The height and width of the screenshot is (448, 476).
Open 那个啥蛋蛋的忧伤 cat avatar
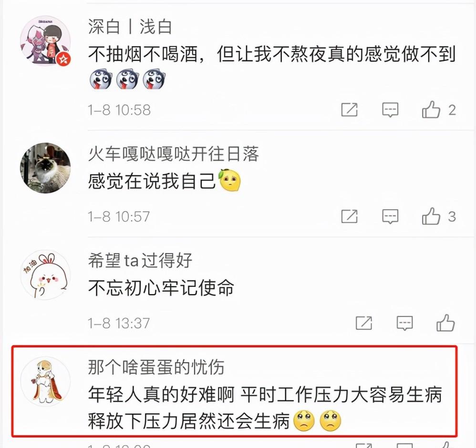click(x=45, y=381)
